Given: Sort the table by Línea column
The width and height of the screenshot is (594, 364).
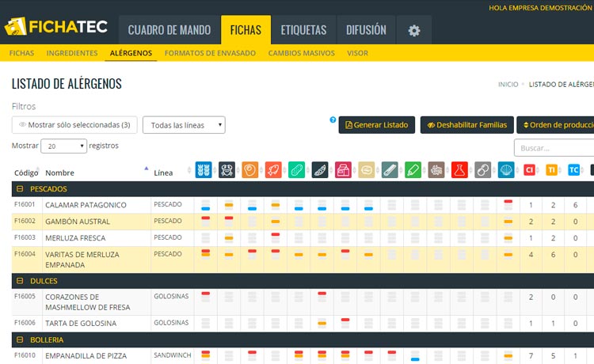Looking at the screenshot, I should (x=163, y=173).
